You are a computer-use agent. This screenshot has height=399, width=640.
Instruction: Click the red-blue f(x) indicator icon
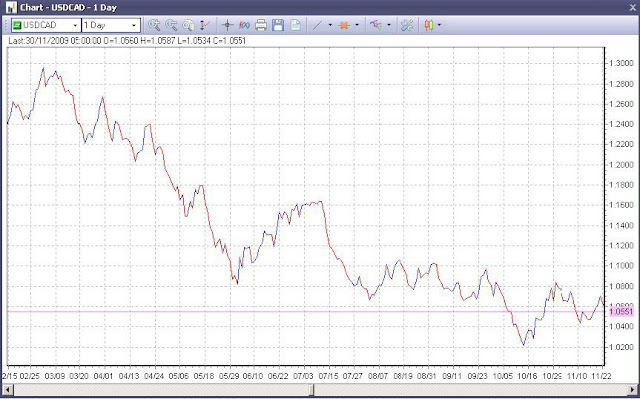pos(244,25)
